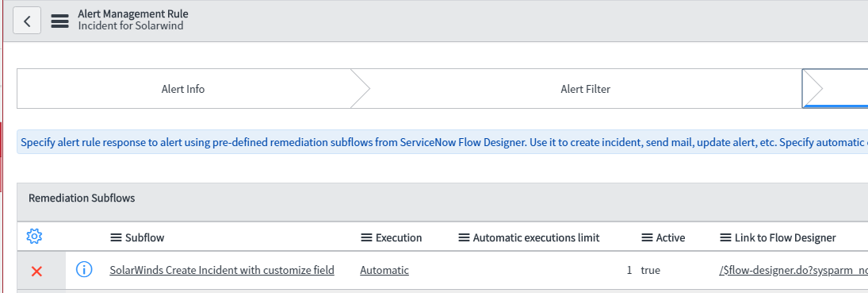Screen dimensions: 868x293
Task: Delete the SolarWinds subflow row with red X
Action: click(36, 271)
